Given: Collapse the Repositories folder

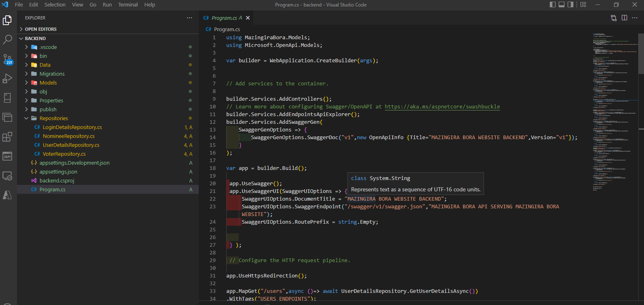Looking at the screenshot, I should click(53, 119).
